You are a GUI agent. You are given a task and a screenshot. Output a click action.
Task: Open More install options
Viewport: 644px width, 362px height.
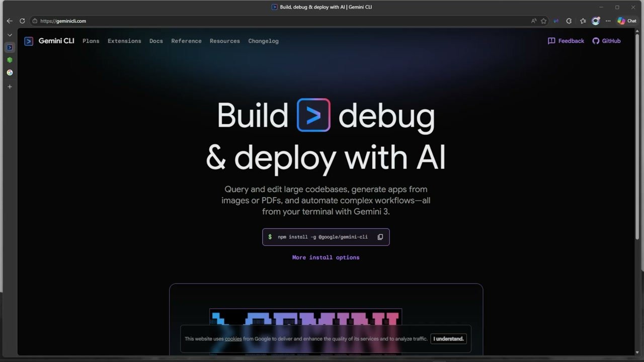pos(326,257)
